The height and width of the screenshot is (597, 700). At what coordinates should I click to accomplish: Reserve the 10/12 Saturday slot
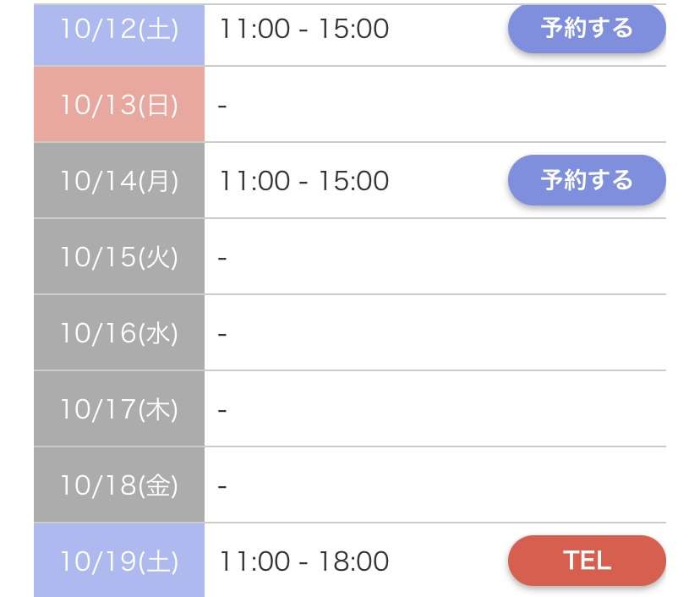(587, 29)
